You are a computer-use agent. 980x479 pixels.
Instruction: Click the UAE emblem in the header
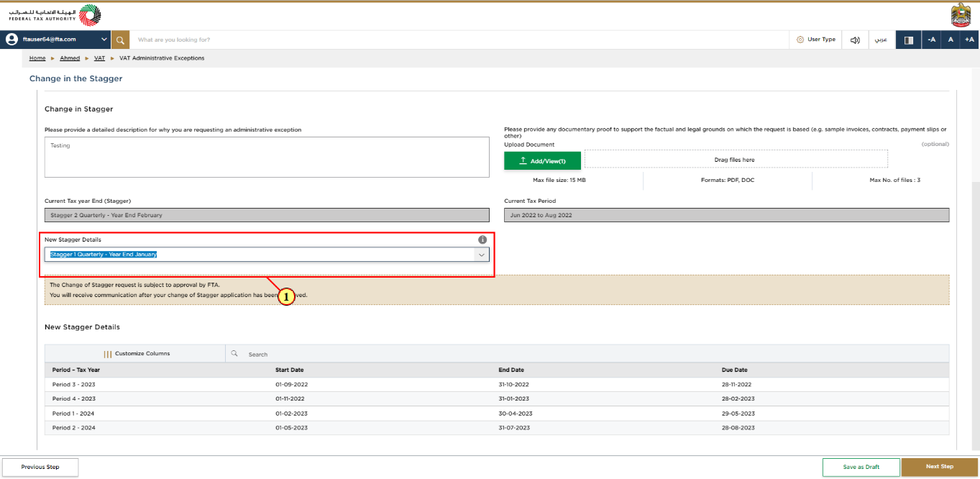tap(959, 15)
